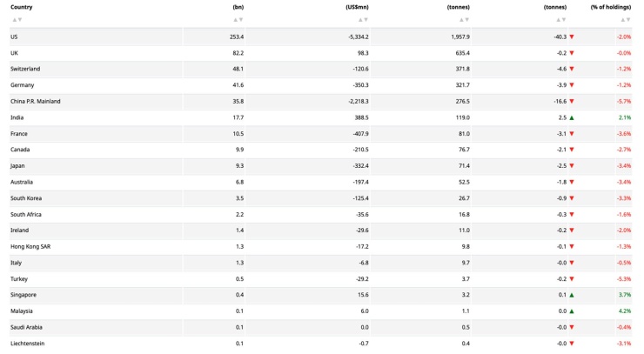
Task: Select the Liechtenstein row label
Action: 28,344
